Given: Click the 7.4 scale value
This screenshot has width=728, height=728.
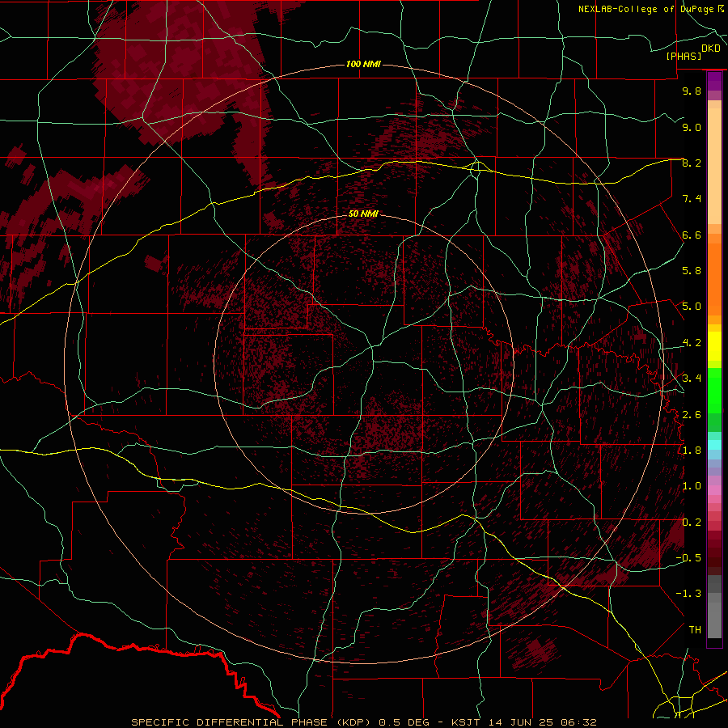Looking at the screenshot, I should tap(692, 199).
